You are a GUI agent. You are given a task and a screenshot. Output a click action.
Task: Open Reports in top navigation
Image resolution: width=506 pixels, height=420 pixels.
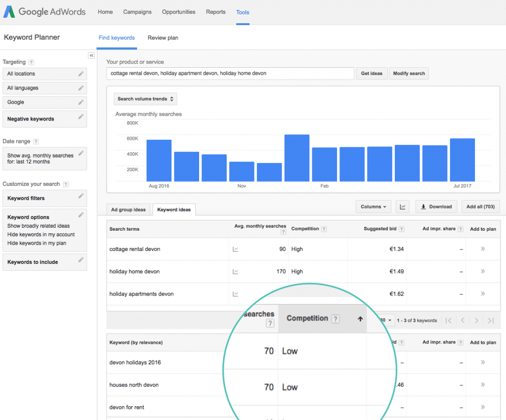[x=215, y=12]
